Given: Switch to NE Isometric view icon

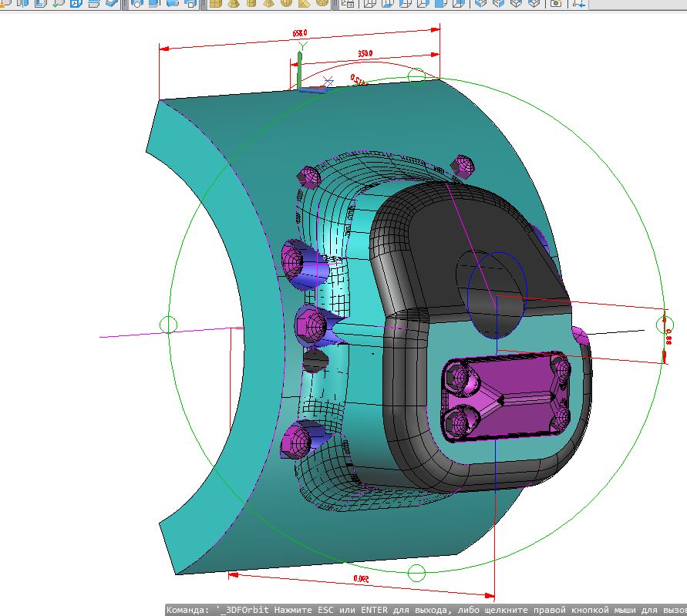Looking at the screenshot, I should (x=516, y=4).
